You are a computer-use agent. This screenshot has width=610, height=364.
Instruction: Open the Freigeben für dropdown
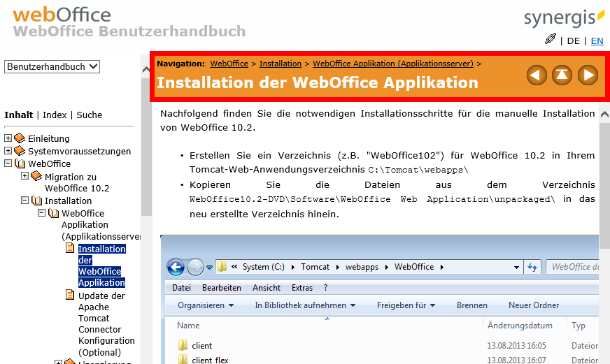pyautogui.click(x=406, y=305)
